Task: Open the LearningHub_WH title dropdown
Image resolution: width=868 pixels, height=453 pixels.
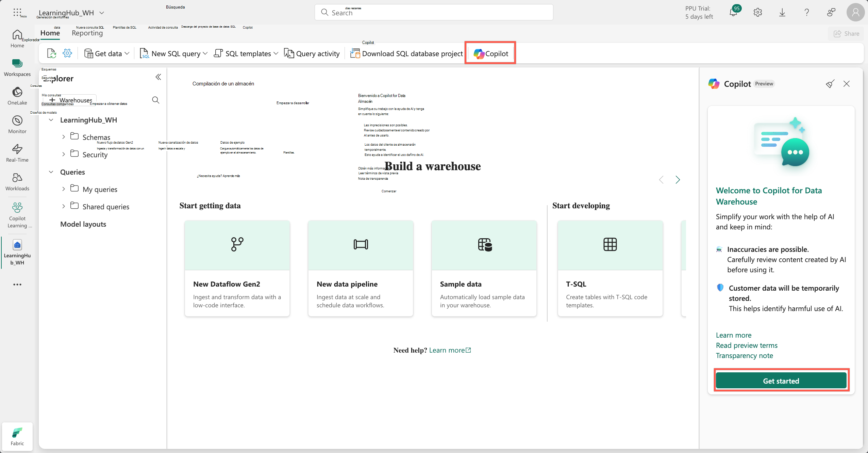Action: tap(102, 13)
